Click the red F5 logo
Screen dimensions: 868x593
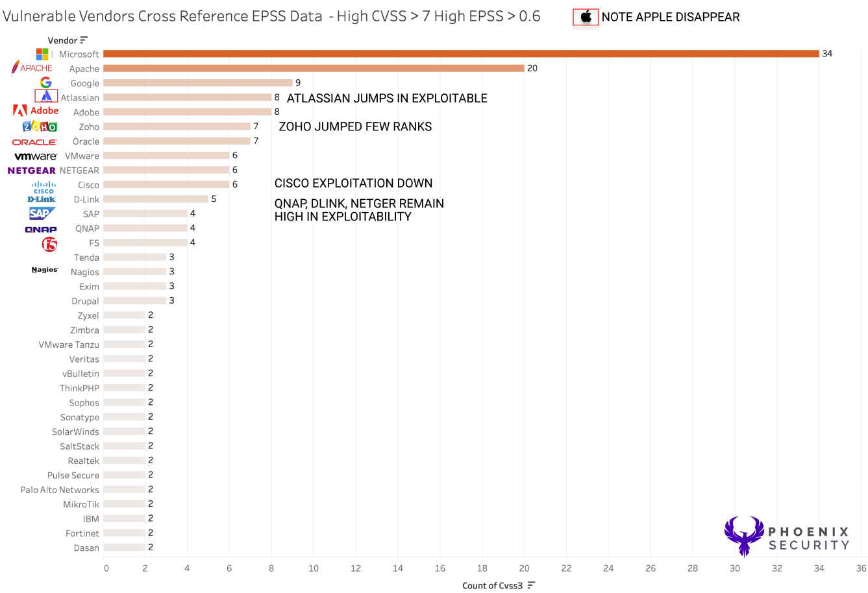(x=49, y=244)
